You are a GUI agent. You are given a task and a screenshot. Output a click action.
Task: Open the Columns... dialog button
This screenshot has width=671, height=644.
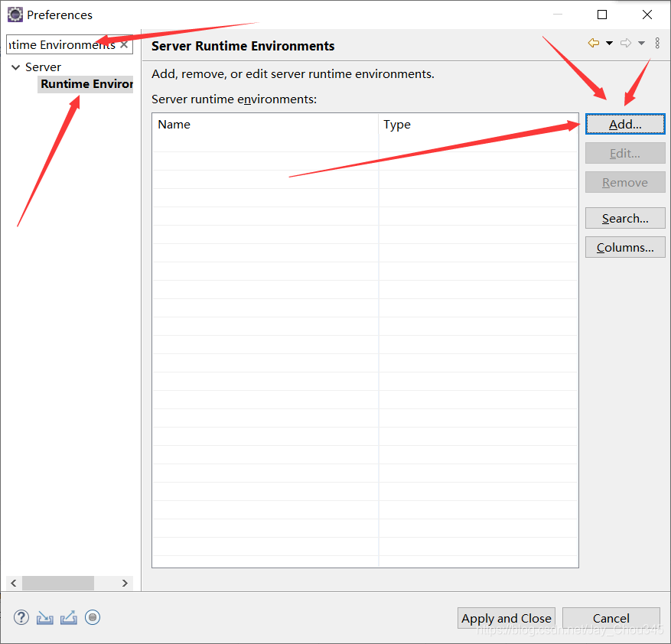(625, 247)
